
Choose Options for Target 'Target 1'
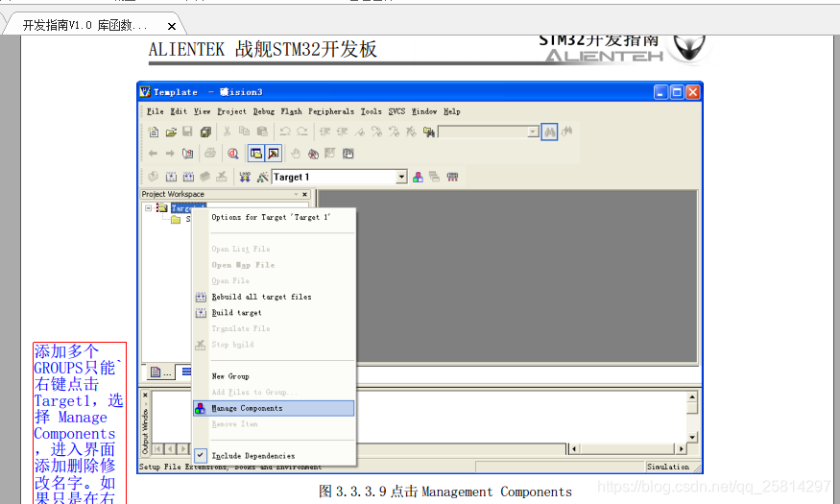coord(274,217)
